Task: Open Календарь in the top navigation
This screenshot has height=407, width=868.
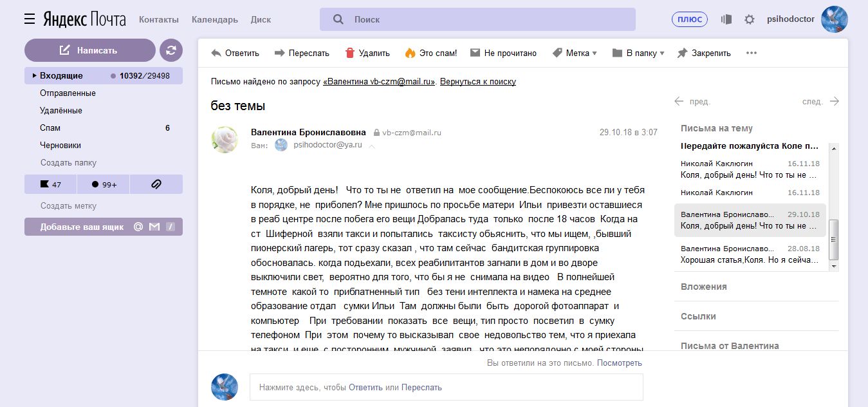Action: 214,19
